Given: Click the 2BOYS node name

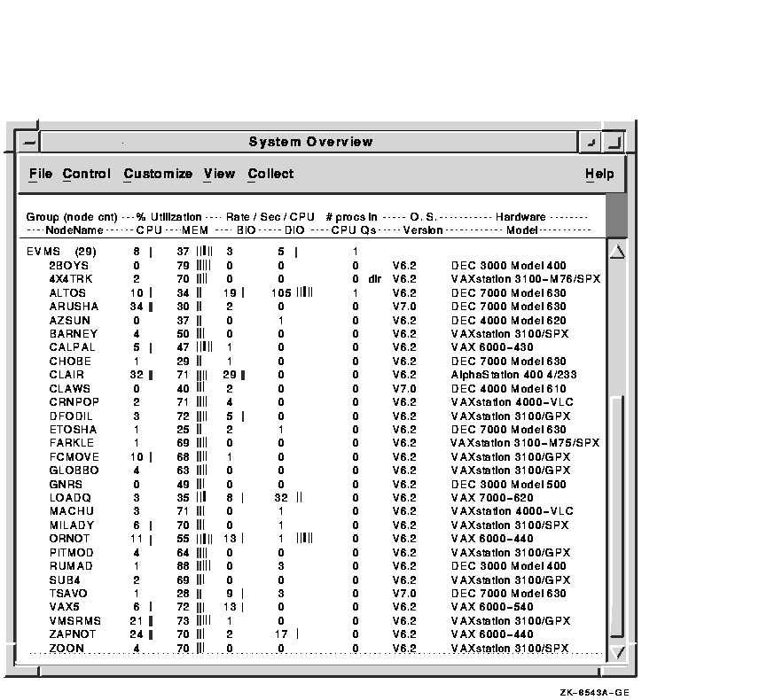Looking at the screenshot, I should click(x=67, y=265).
